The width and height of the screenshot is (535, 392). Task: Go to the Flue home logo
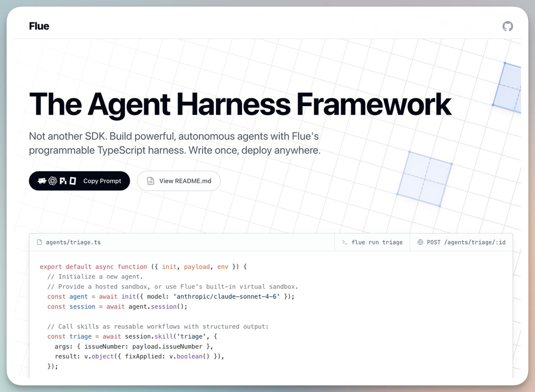click(x=39, y=26)
